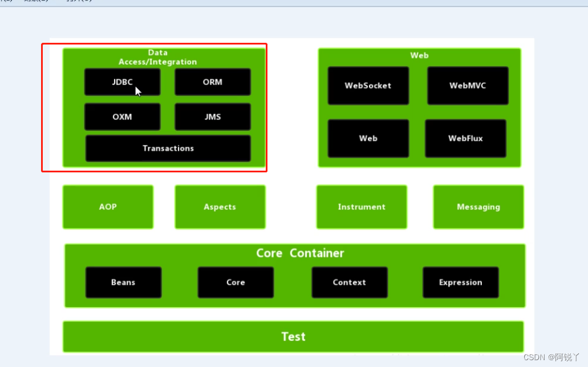Select the WebSocket module box
This screenshot has width=588, height=367.
coord(368,86)
